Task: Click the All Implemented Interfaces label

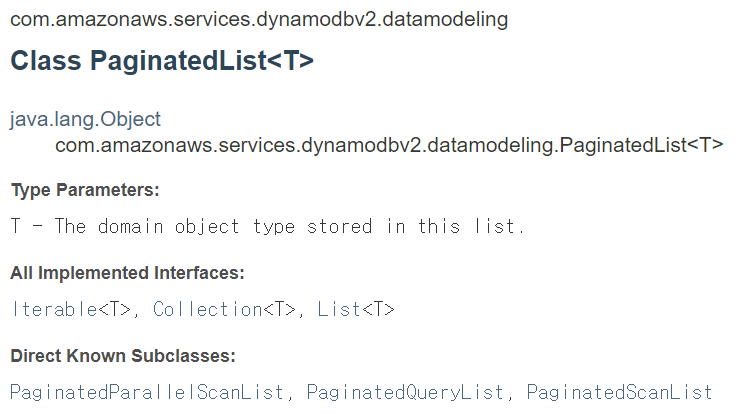Action: click(127, 273)
